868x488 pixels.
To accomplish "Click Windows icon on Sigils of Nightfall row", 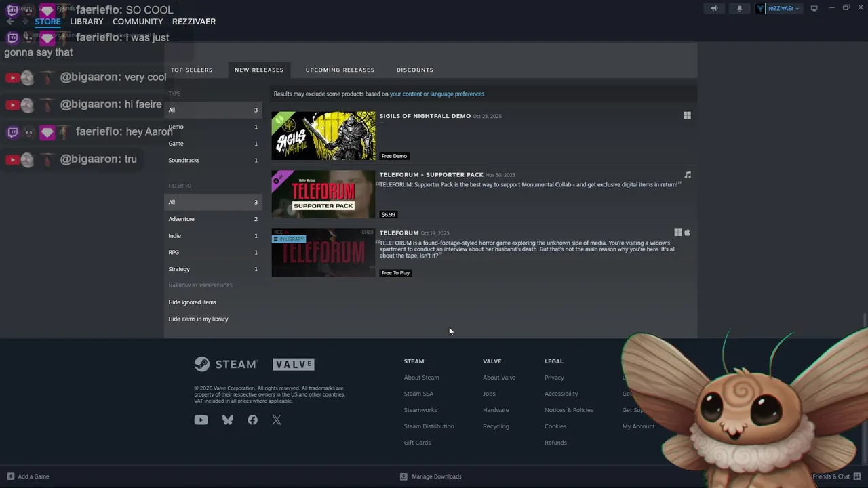I will click(x=687, y=115).
